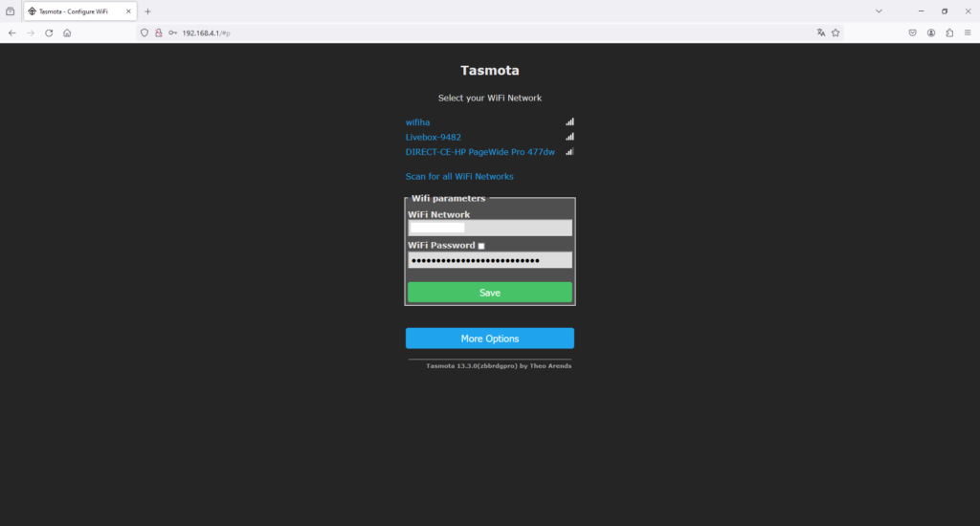Click the signal icon beside DIRECT-CE-HP PageWide

tap(570, 152)
